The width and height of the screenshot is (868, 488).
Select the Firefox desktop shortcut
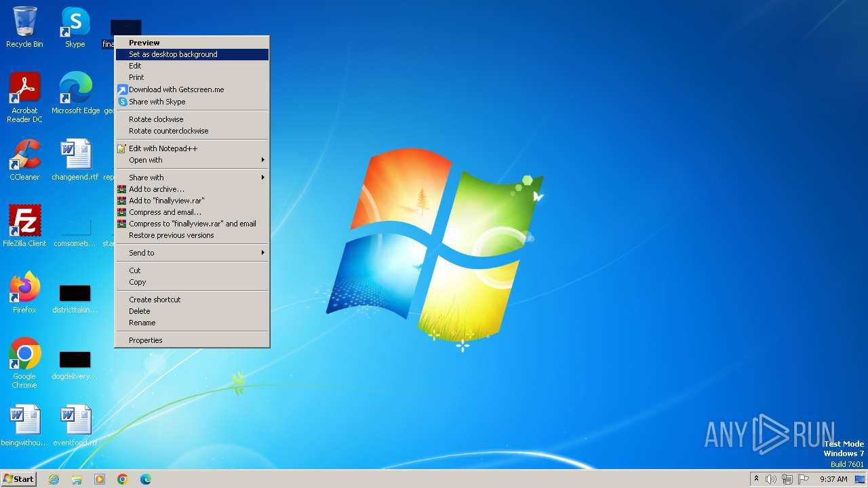(24, 293)
